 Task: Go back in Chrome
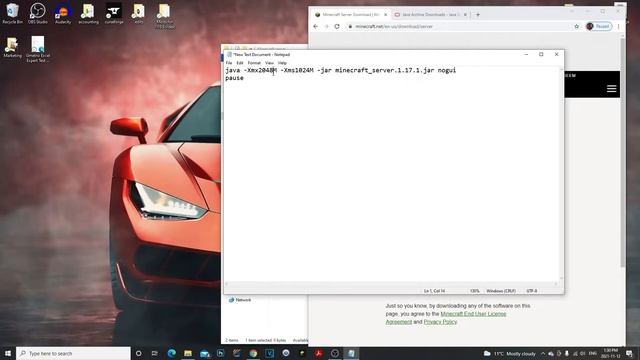pos(316,26)
